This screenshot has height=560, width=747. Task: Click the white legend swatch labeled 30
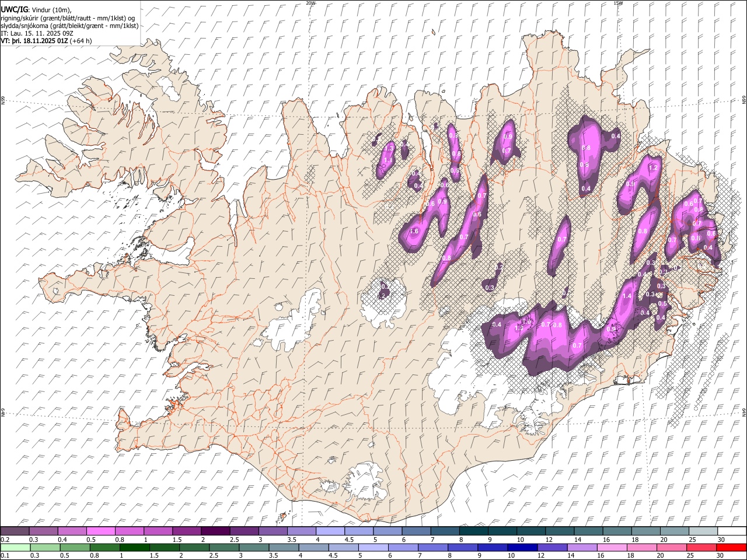coord(731,531)
